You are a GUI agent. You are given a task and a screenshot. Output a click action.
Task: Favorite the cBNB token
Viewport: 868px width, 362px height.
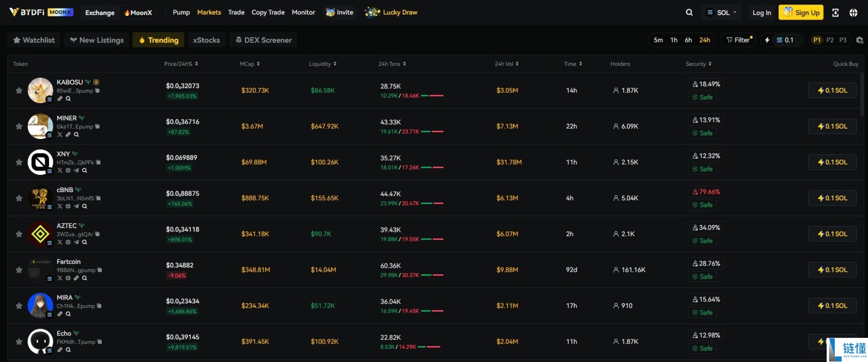tap(19, 198)
